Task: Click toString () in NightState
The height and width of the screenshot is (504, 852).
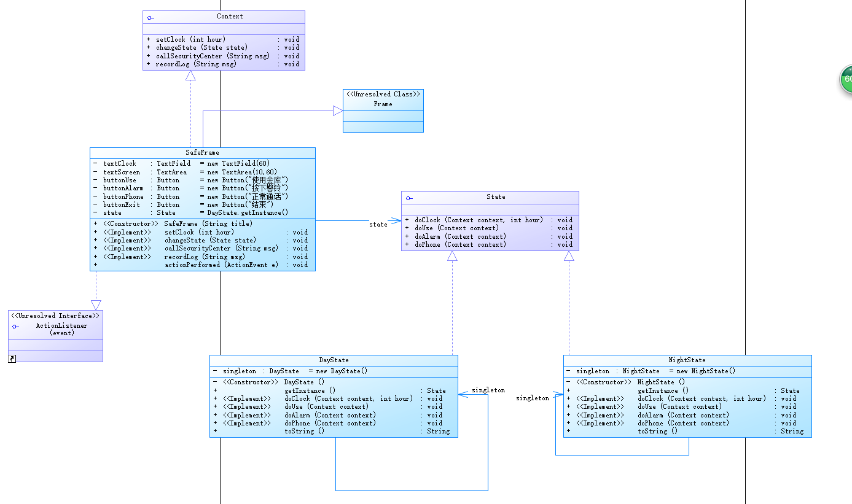Action: [686, 432]
